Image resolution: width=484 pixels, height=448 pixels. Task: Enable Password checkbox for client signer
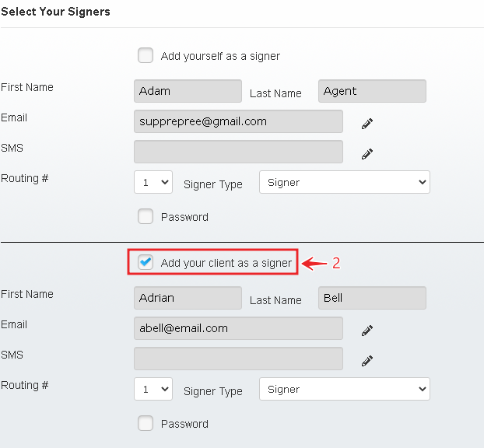pyautogui.click(x=146, y=423)
